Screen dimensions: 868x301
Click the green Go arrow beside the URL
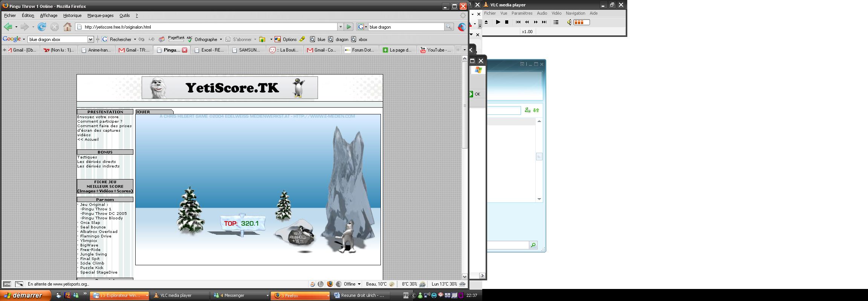coord(349,27)
